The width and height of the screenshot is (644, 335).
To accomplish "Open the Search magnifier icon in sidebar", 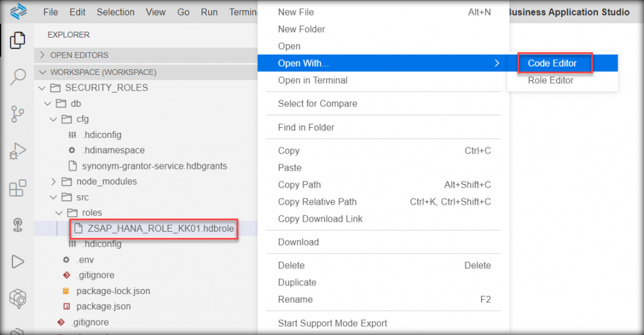I will (x=18, y=76).
